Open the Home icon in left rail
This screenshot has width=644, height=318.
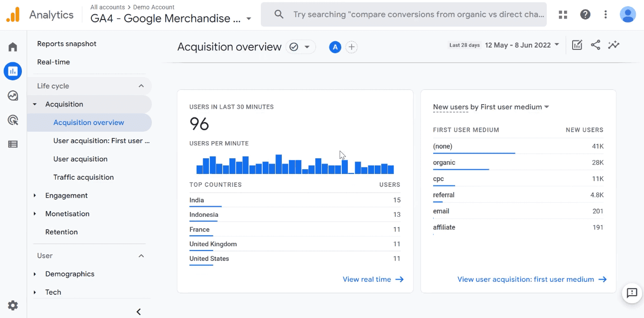coord(13,47)
